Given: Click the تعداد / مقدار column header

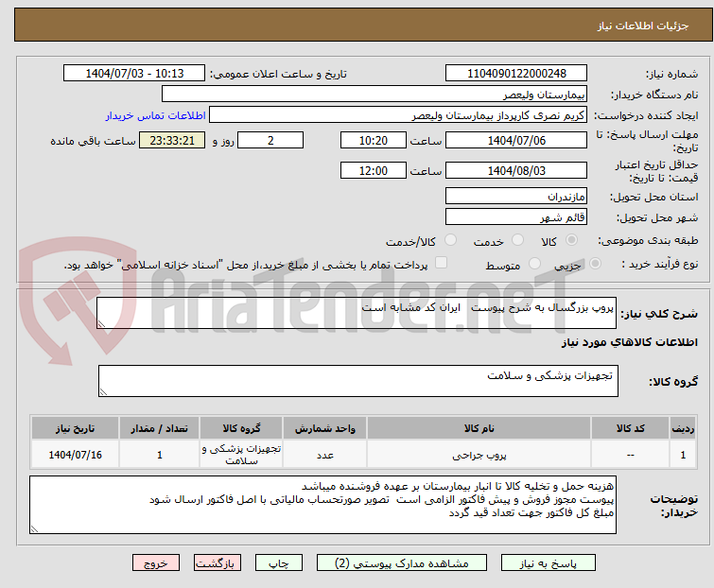Looking at the screenshot, I should [160, 428].
